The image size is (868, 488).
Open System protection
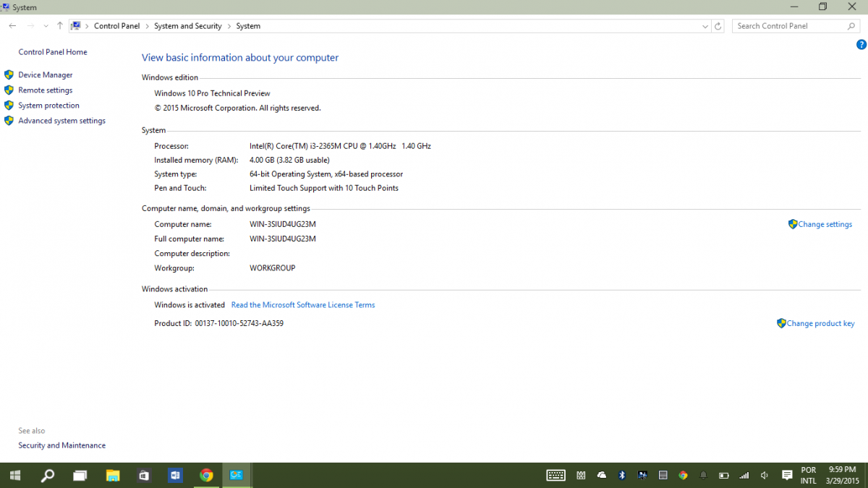[49, 106]
